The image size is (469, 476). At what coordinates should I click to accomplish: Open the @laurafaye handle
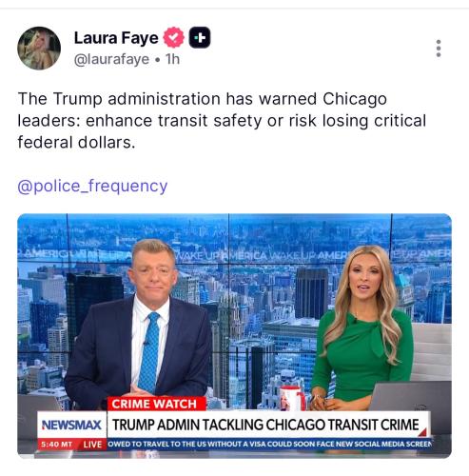tap(111, 59)
